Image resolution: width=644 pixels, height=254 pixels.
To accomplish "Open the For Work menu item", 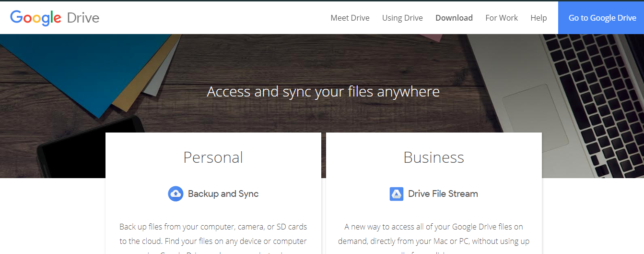I will pyautogui.click(x=502, y=18).
